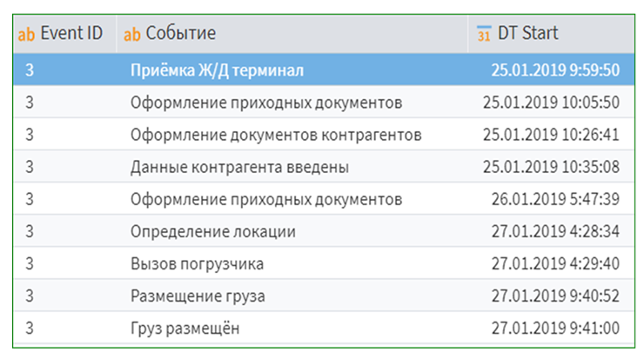The image size is (644, 359).
Task: Click the 27.01.2019 9:41:00 timestamp cell
Action: (x=554, y=329)
